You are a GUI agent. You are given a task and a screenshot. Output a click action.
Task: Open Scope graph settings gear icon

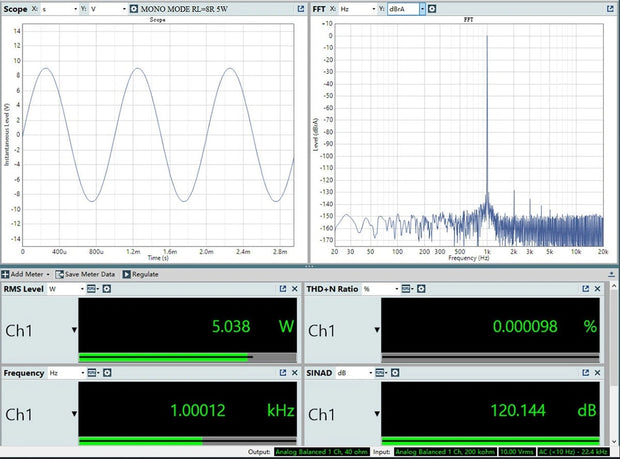tap(136, 8)
